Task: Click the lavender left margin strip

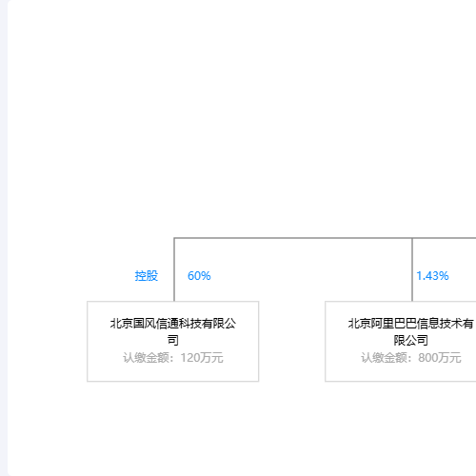Action: click(x=4, y=238)
